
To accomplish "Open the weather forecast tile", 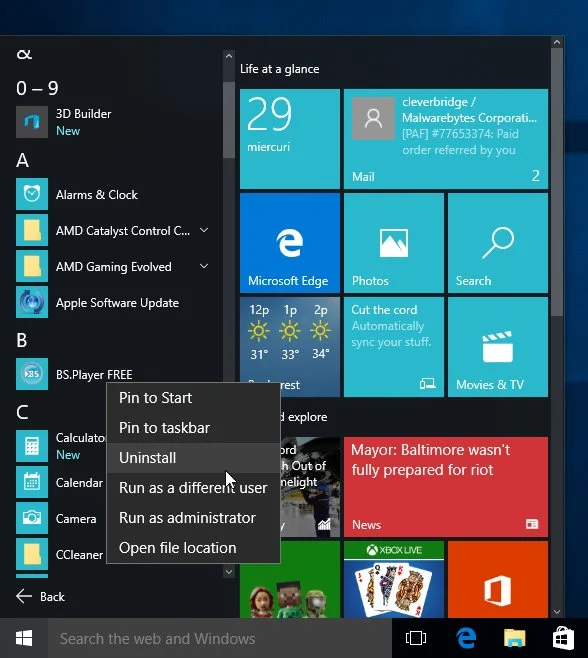I will [290, 340].
